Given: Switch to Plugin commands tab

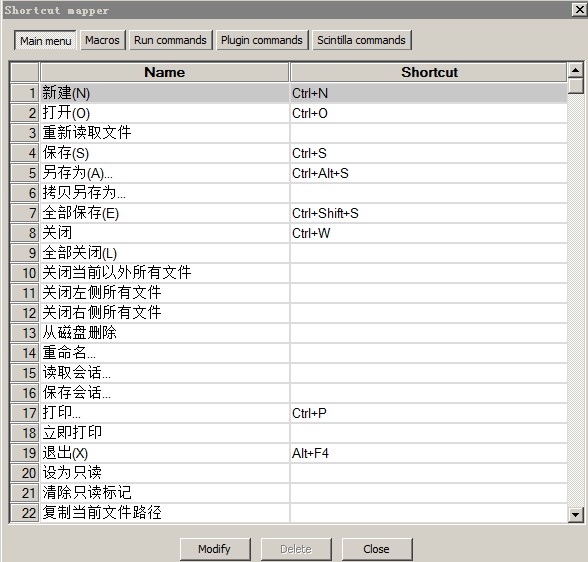Looking at the screenshot, I should [x=262, y=40].
